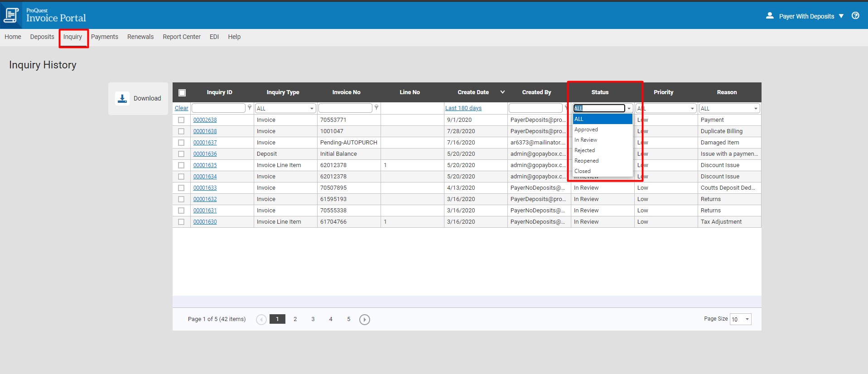Check the box for inquiry 00001634
The height and width of the screenshot is (374, 868).
(181, 177)
